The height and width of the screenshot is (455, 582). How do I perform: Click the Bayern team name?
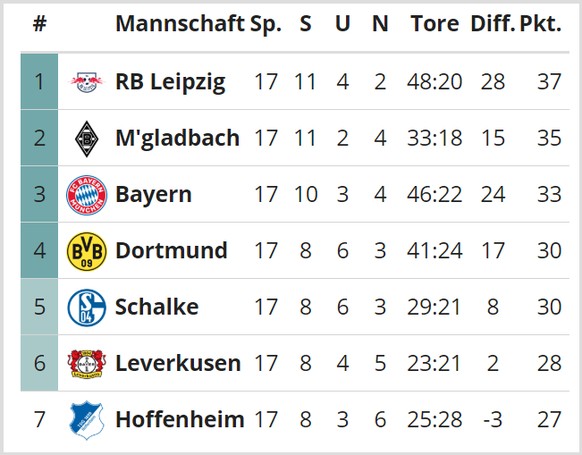pyautogui.click(x=153, y=195)
